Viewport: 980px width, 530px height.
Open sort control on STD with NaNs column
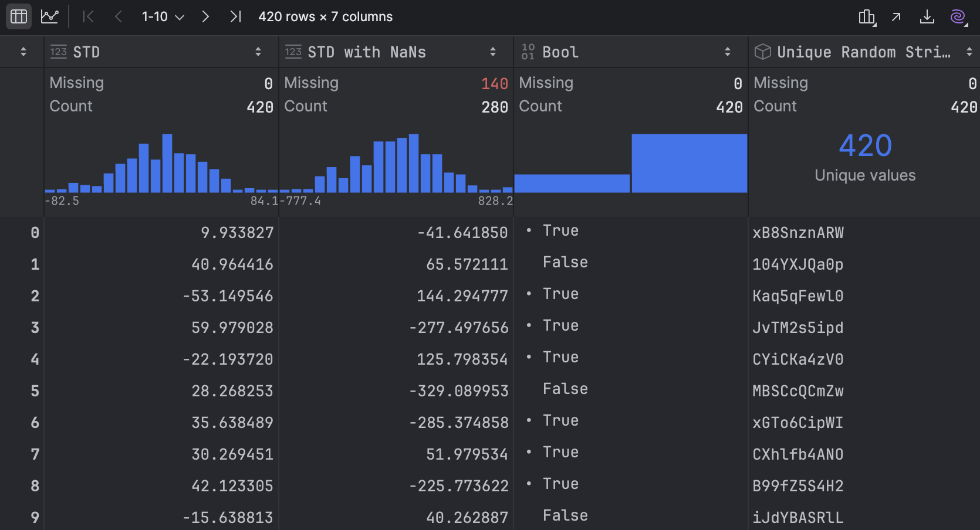[x=493, y=52]
